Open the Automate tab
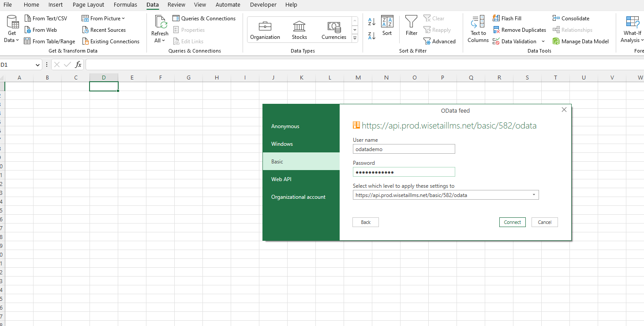The width and height of the screenshot is (644, 326). tap(228, 5)
